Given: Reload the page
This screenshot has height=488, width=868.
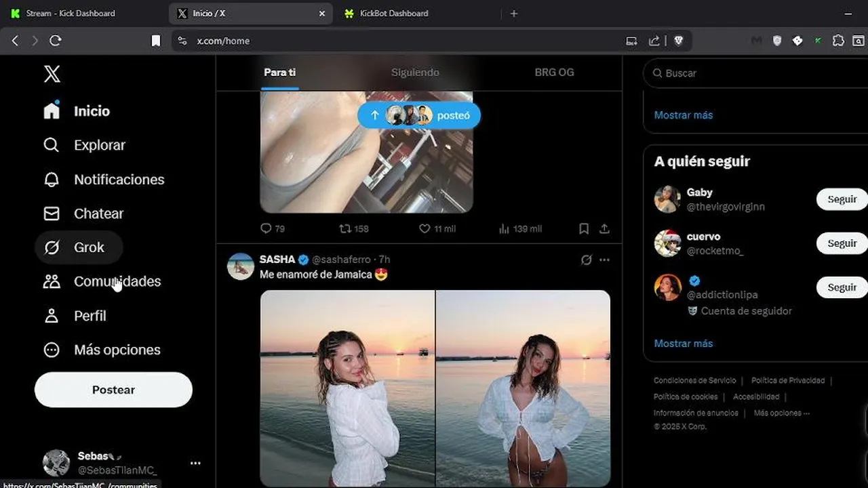Looking at the screenshot, I should tap(56, 41).
